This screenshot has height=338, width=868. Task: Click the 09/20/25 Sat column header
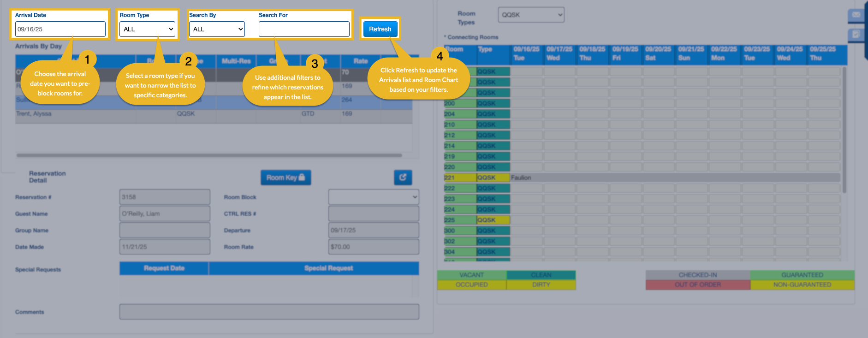[658, 53]
